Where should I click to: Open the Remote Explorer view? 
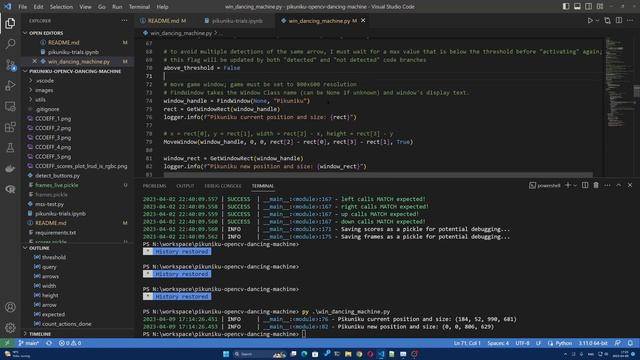(x=10, y=106)
